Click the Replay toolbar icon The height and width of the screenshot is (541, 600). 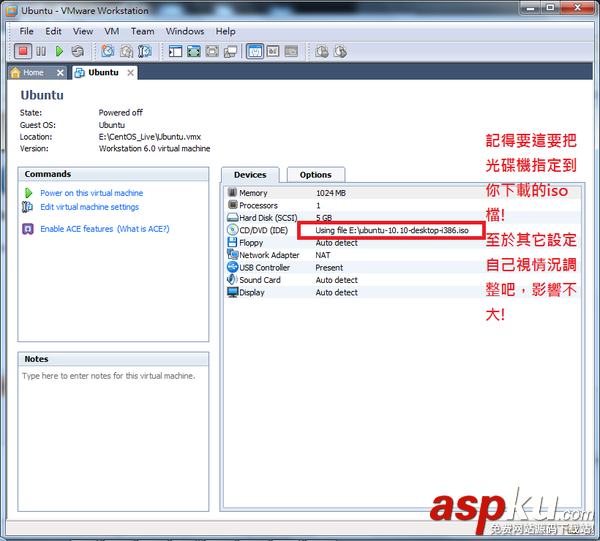(340, 51)
